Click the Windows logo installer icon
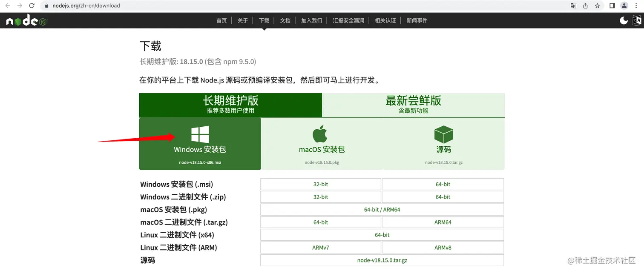 pyautogui.click(x=200, y=134)
